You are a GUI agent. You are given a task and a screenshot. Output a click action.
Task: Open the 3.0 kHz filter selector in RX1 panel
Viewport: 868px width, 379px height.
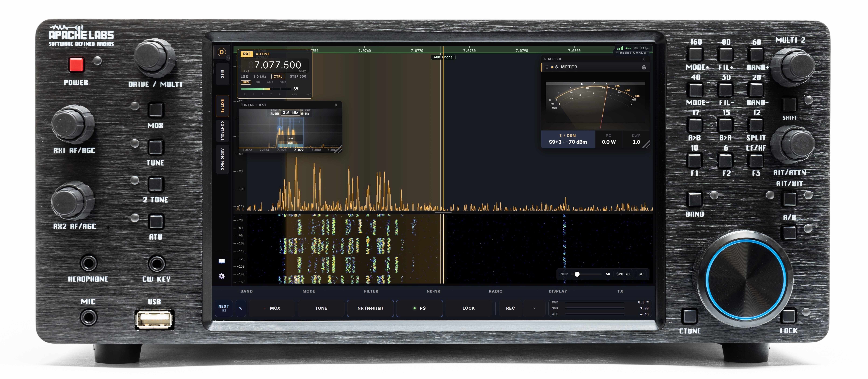click(260, 77)
